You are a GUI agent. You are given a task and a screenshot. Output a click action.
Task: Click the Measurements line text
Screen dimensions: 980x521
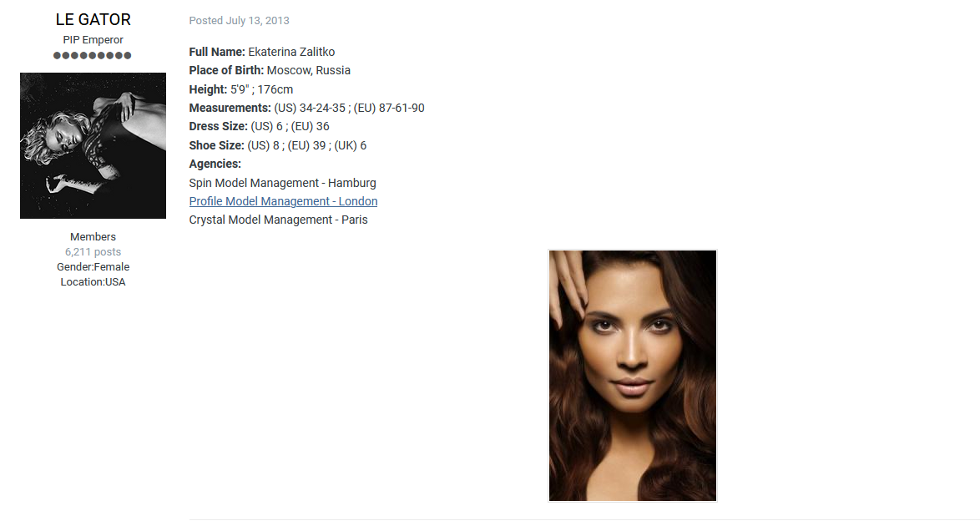coord(307,109)
